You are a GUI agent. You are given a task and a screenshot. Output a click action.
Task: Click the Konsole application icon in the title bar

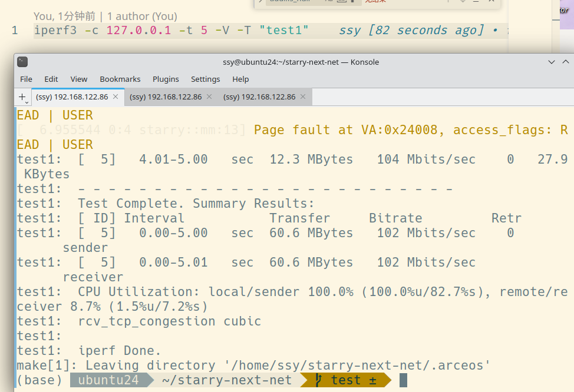pos(21,61)
